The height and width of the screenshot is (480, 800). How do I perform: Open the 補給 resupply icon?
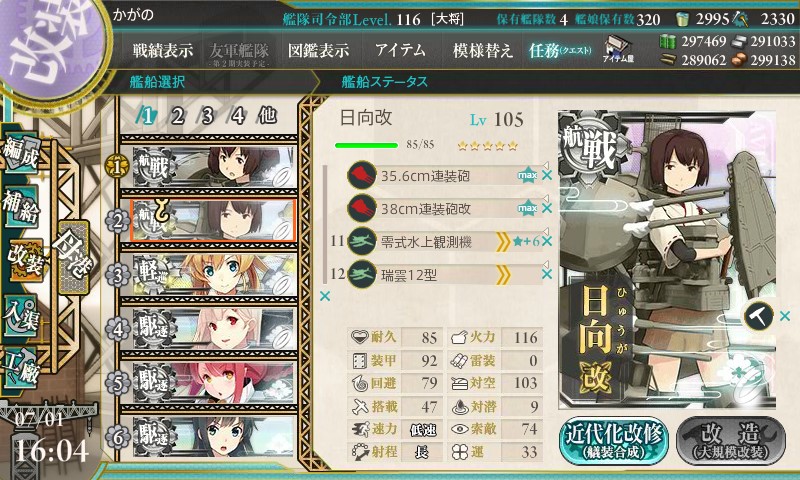21,206
